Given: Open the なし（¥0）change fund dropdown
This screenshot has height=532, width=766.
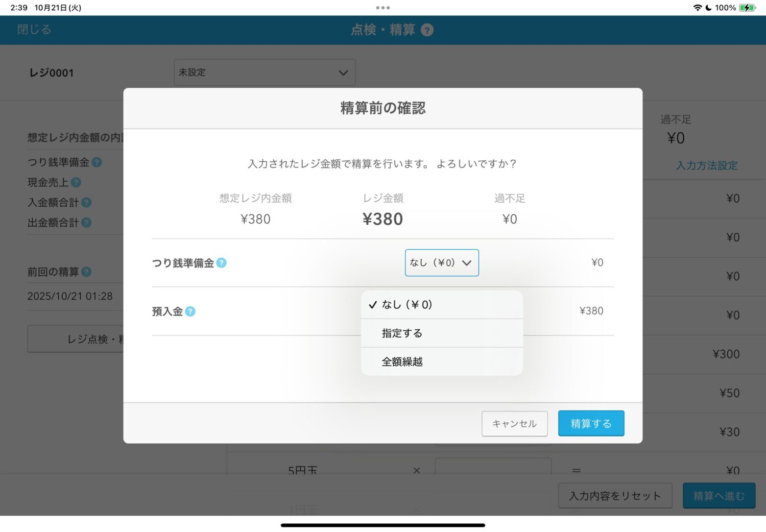Looking at the screenshot, I should [x=442, y=263].
